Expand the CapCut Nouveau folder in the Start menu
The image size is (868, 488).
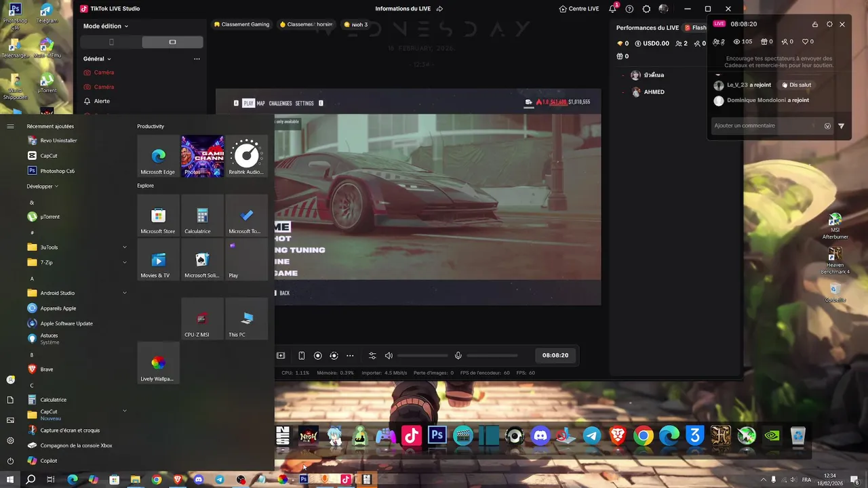click(x=77, y=415)
